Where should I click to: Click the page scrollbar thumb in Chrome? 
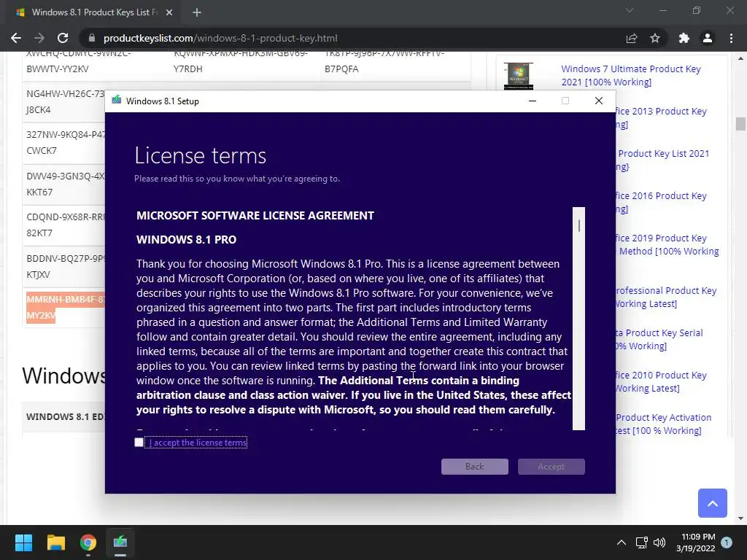tap(740, 123)
